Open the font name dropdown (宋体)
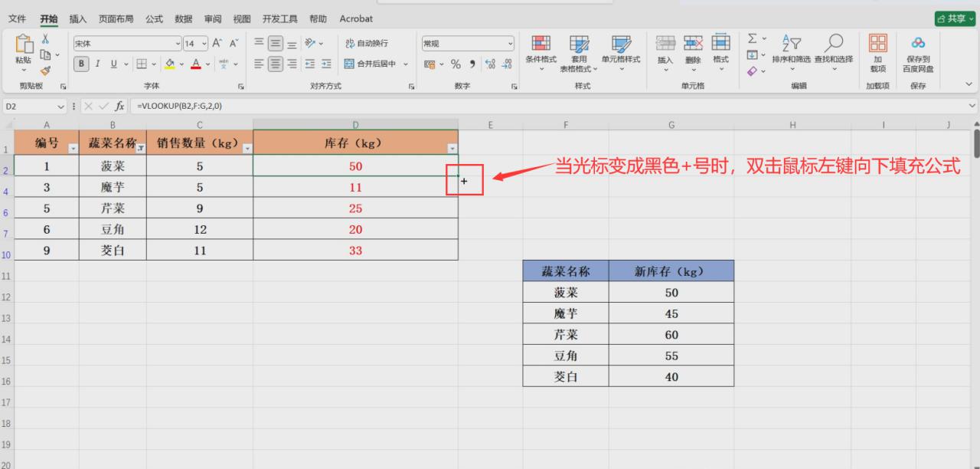Image resolution: width=980 pixels, height=469 pixels. (x=178, y=44)
